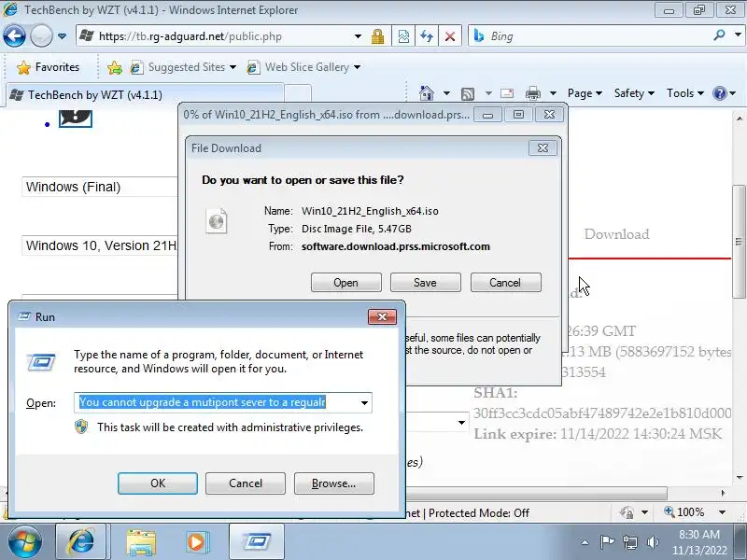This screenshot has height=560, width=747.
Task: Click the Run dialog title icon
Action: 24,316
